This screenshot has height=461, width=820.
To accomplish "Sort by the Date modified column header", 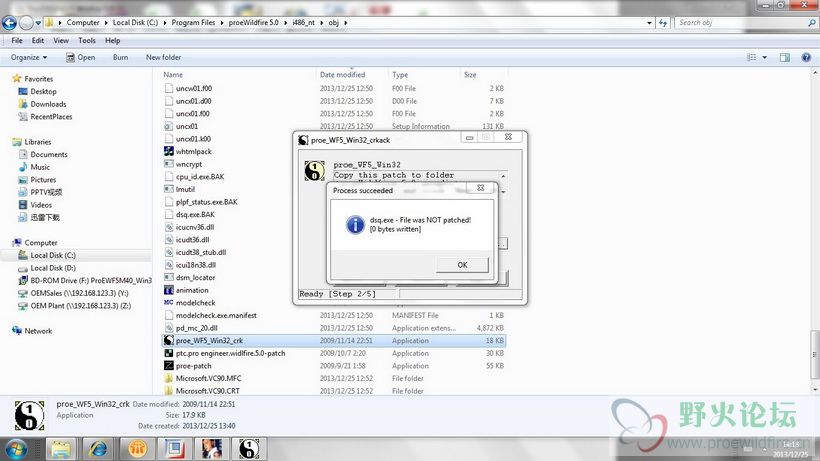I will [x=343, y=75].
